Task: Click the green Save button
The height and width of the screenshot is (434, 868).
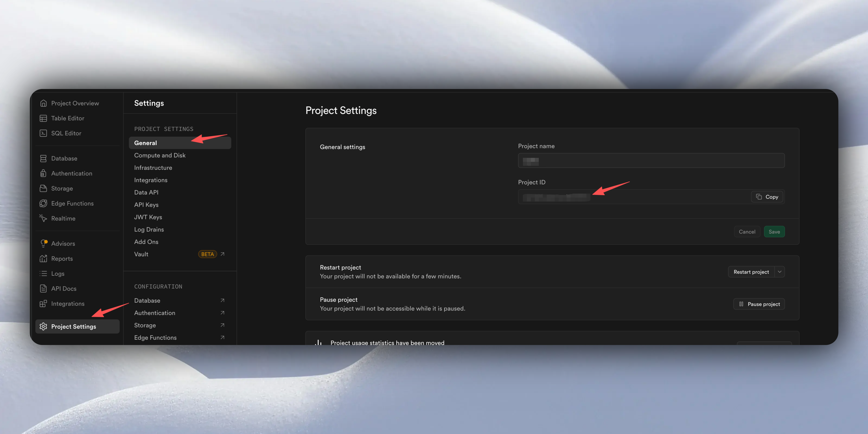Action: click(774, 232)
